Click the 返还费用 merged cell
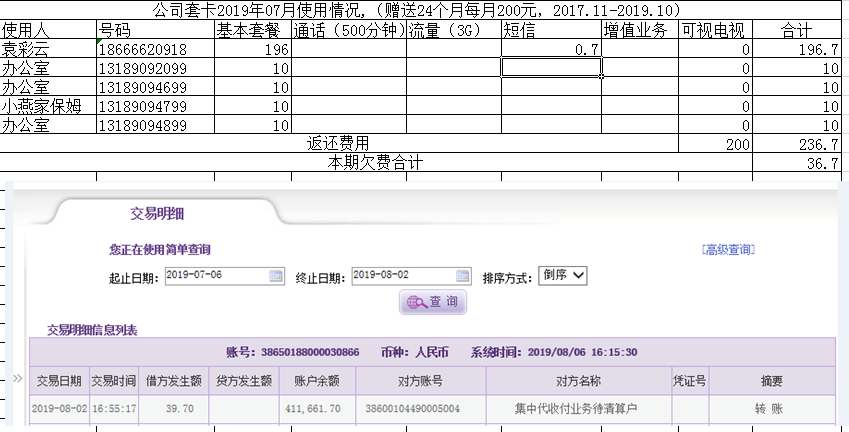 [338, 144]
